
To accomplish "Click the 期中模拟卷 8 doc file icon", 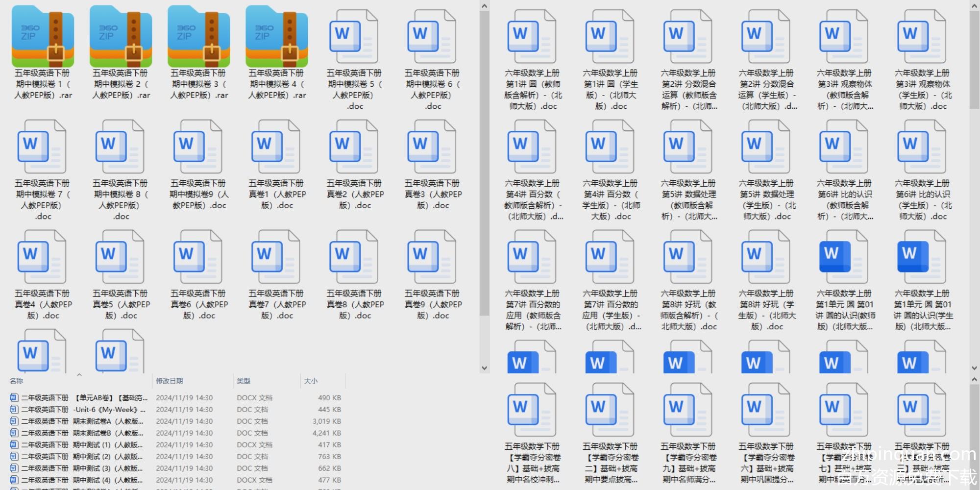I will coord(120,147).
